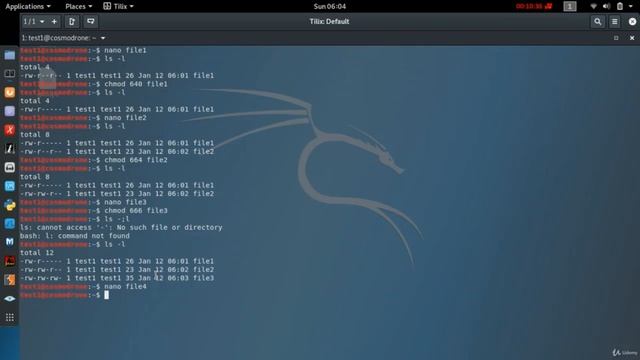Click the 'chmod 666 file3' command text

point(136,211)
